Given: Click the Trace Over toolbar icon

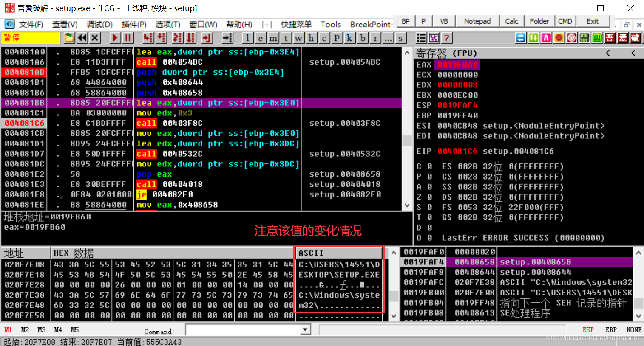Looking at the screenshot, I should click(x=191, y=38).
